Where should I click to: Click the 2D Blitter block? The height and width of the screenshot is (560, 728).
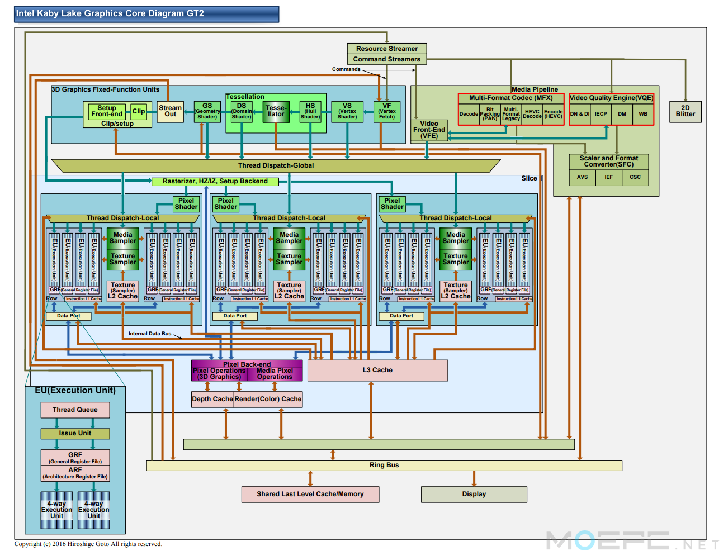click(x=686, y=111)
